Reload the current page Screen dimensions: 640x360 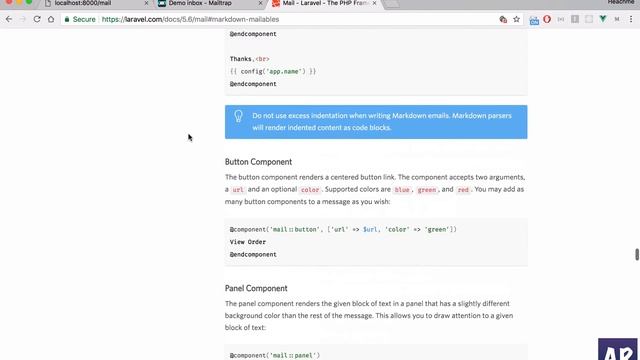pos(37,19)
